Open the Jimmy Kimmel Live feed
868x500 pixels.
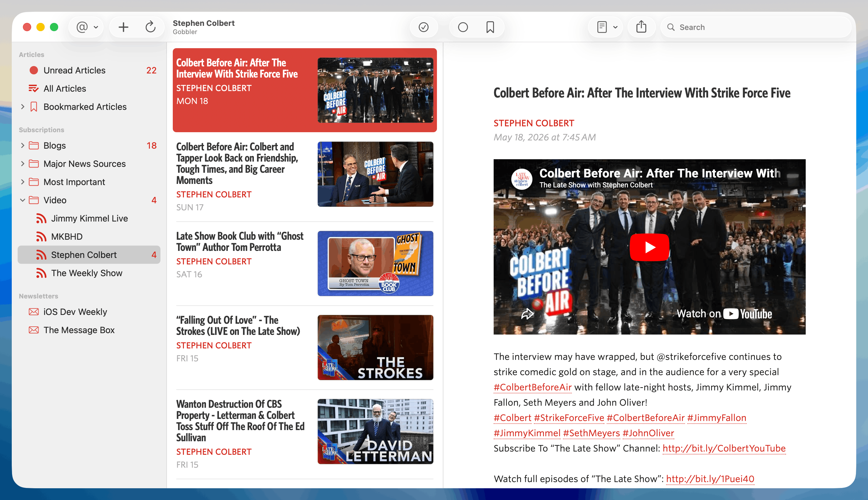pos(89,218)
